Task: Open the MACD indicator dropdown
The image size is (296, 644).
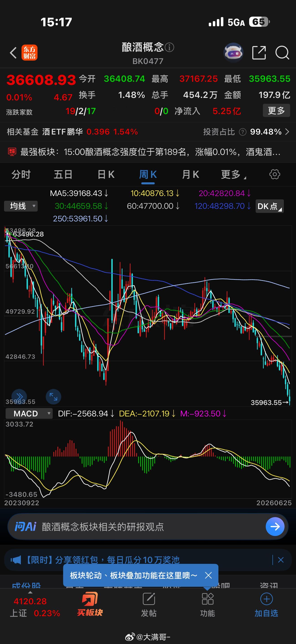Action: (29, 413)
